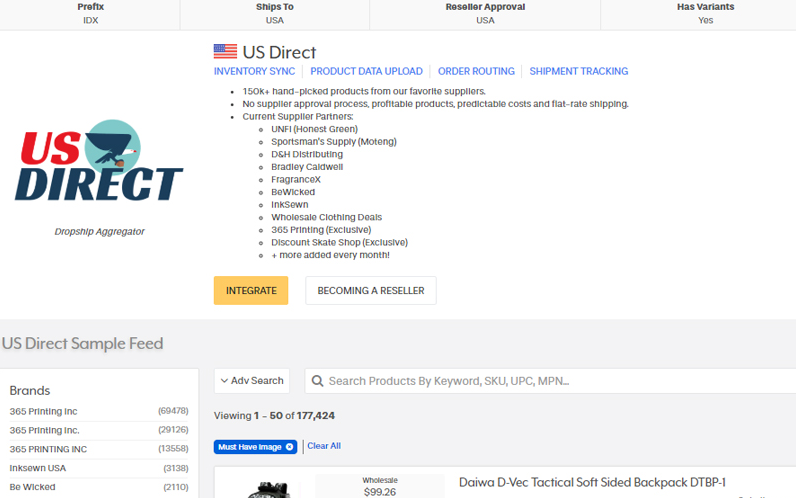Click the InkSewn supplier list item
Image resolution: width=796 pixels, height=498 pixels.
point(289,205)
